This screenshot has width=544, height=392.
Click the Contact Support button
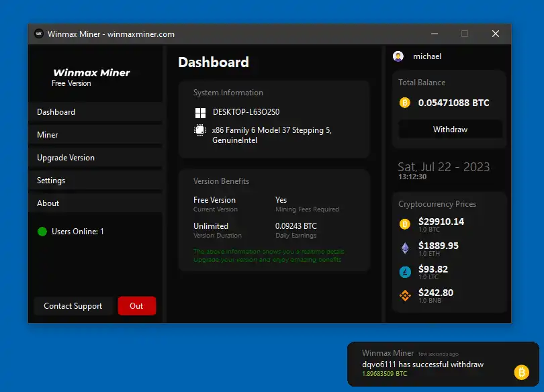[73, 306]
